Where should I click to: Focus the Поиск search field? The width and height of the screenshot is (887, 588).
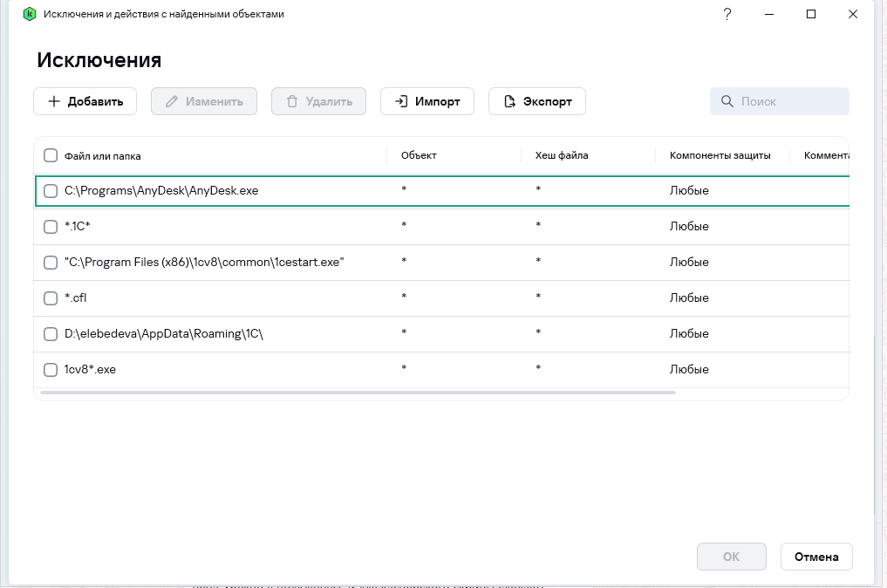789,101
